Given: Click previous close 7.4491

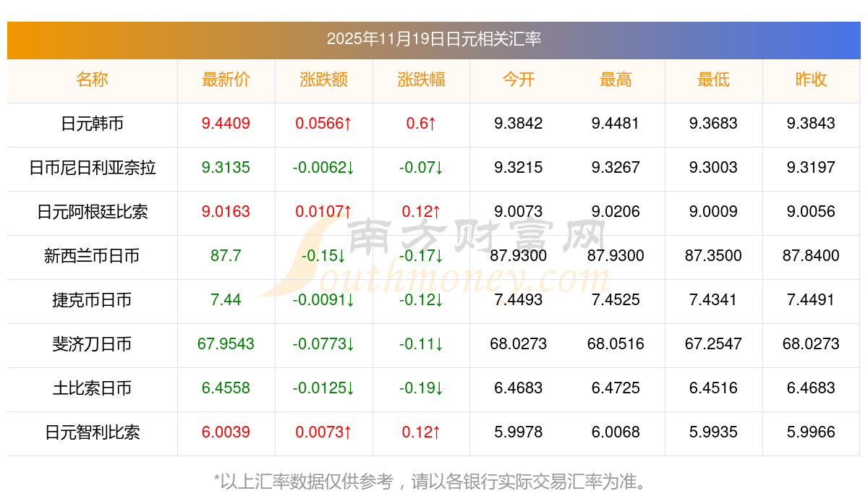Looking at the screenshot, I should (811, 300).
